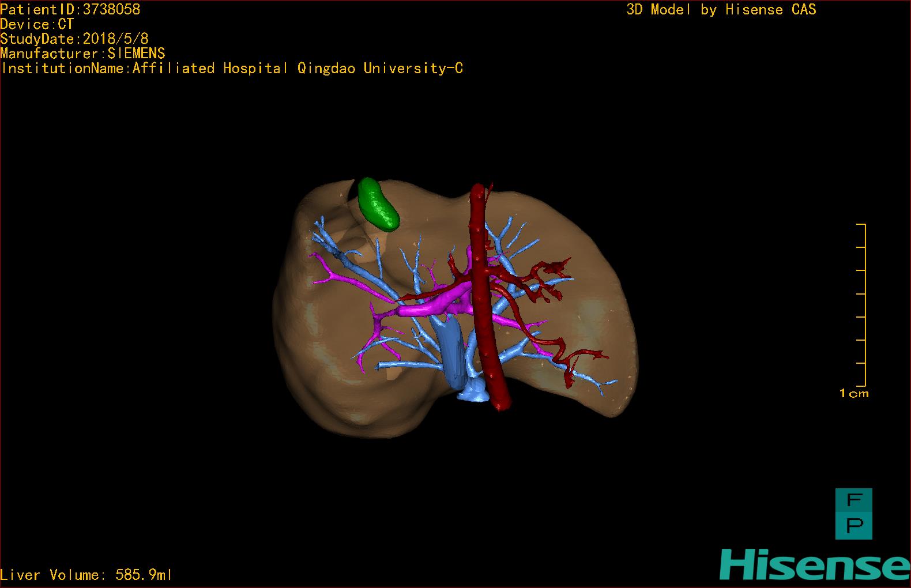Click the F face of orientation cube
Viewport: 911px width, 588px height.
(x=854, y=501)
